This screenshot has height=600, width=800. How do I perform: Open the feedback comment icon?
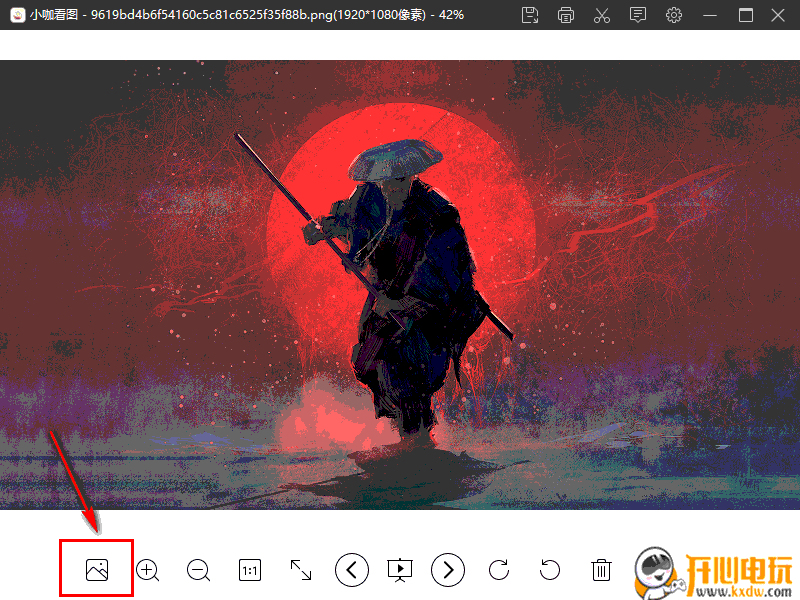(638, 15)
